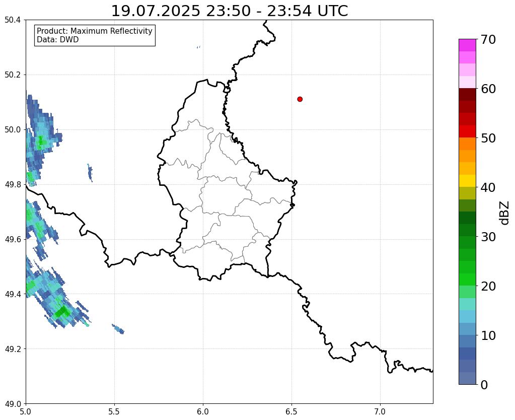Click the 5.0 longitude axis label

coord(26,412)
